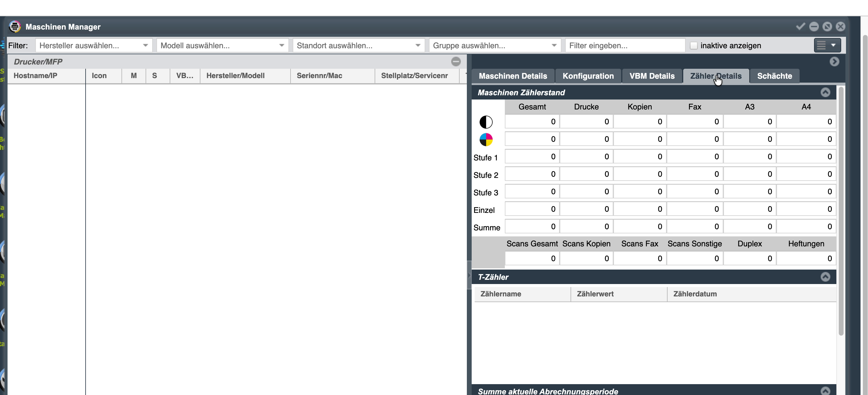
Task: Click the checkmark icon in title bar
Action: point(800,26)
